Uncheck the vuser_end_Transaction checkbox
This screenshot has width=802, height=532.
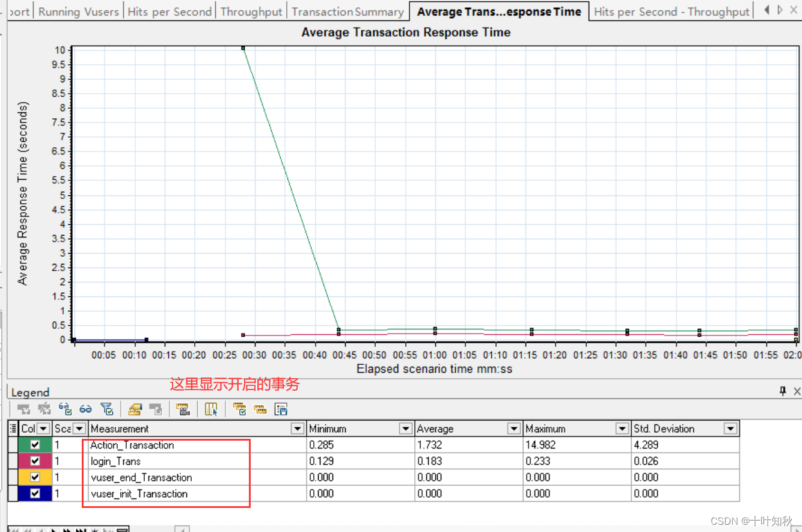pos(35,477)
